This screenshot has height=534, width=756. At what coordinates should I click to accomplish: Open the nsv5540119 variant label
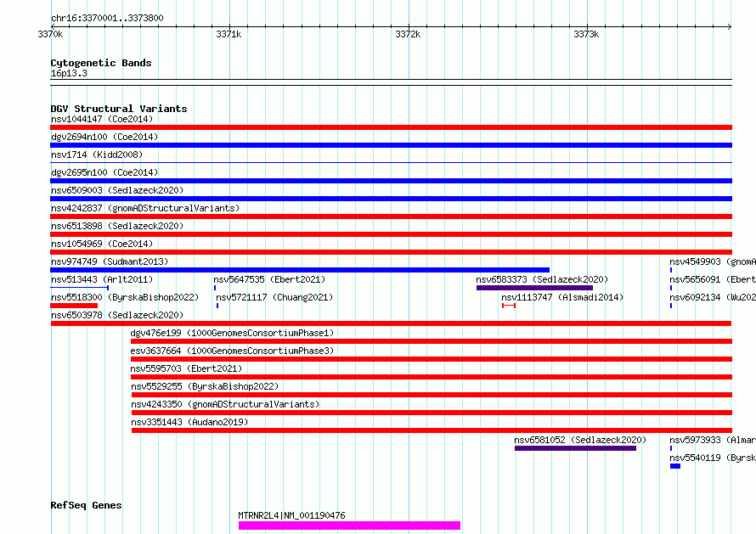coord(713,458)
